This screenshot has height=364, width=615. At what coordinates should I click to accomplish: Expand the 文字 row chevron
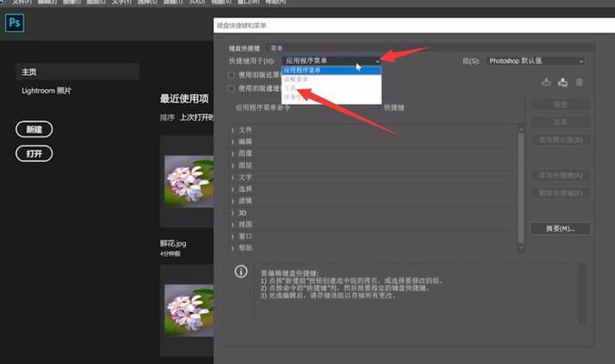point(232,177)
